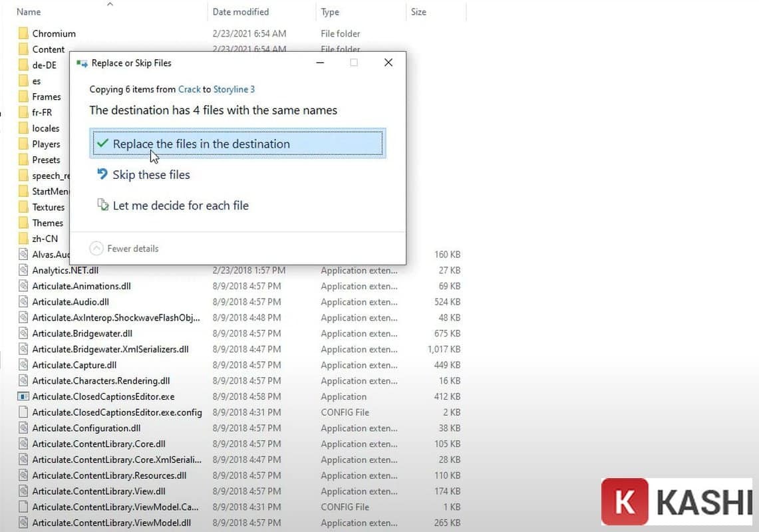The image size is (759, 532).
Task: Click the Articulate.Bridgewater.dll file icon
Action: pos(23,334)
